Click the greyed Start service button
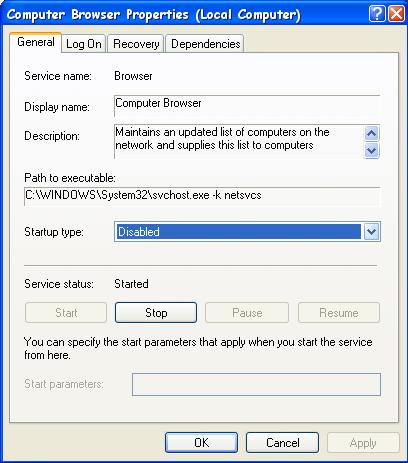Screen dimensions: 408x463 (x=66, y=313)
